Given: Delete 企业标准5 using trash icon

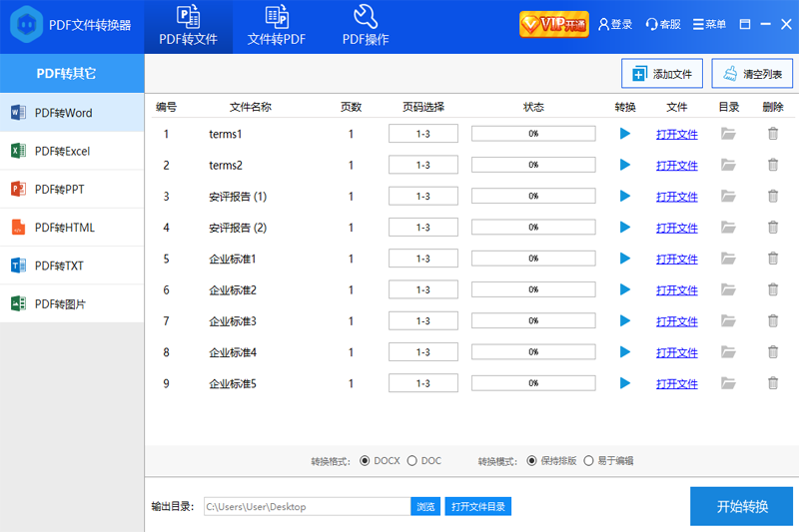Looking at the screenshot, I should 772,383.
